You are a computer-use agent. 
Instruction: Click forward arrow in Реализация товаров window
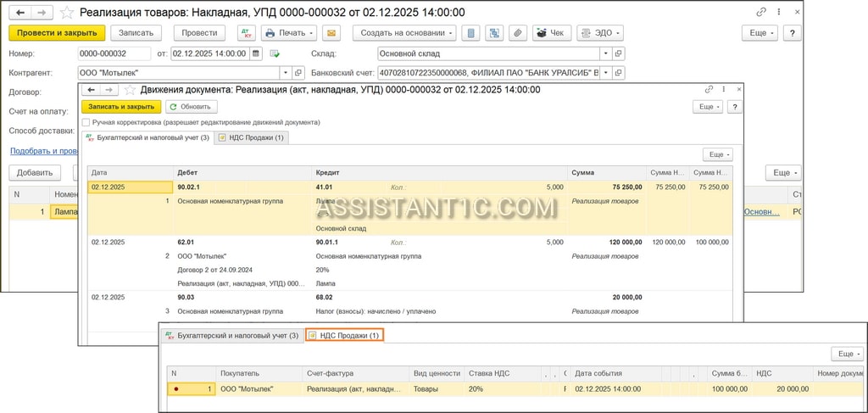(x=42, y=12)
